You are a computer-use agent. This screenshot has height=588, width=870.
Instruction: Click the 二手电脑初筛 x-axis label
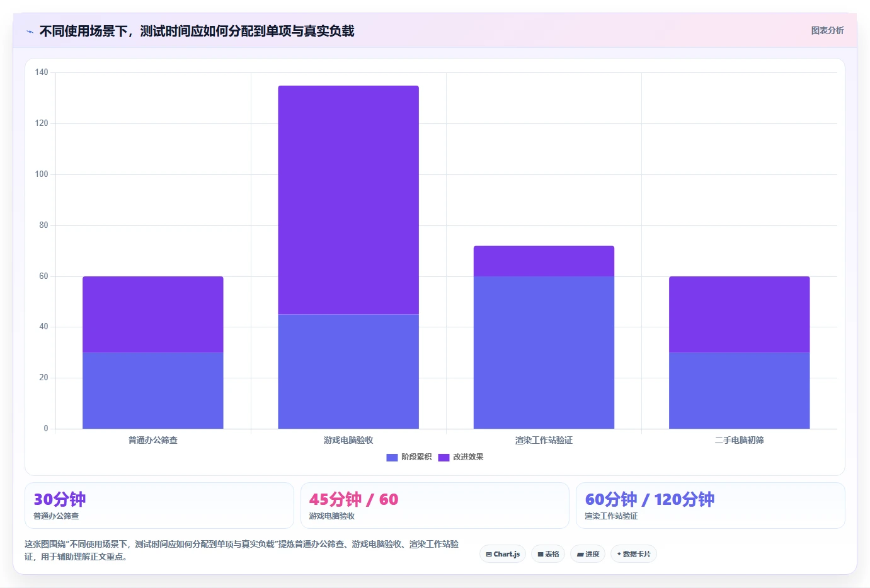point(740,440)
